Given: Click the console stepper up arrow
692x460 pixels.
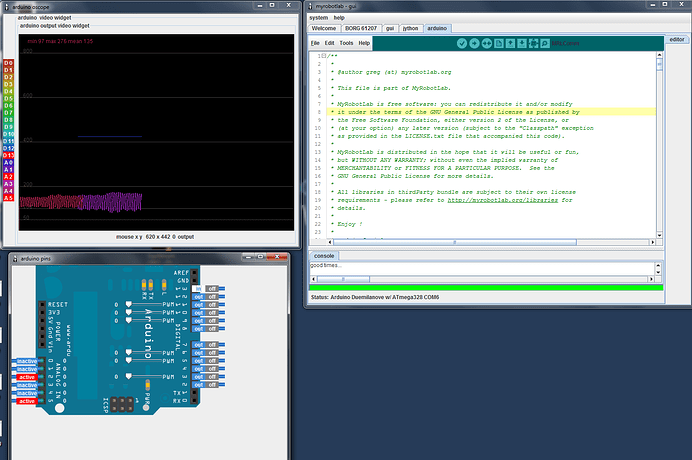Looking at the screenshot, I should 658,266.
